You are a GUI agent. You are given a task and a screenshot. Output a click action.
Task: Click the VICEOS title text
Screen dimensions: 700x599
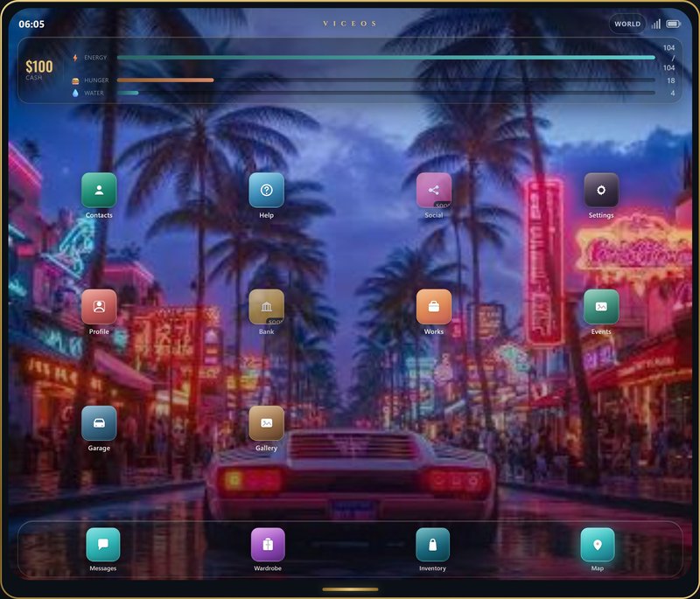350,24
